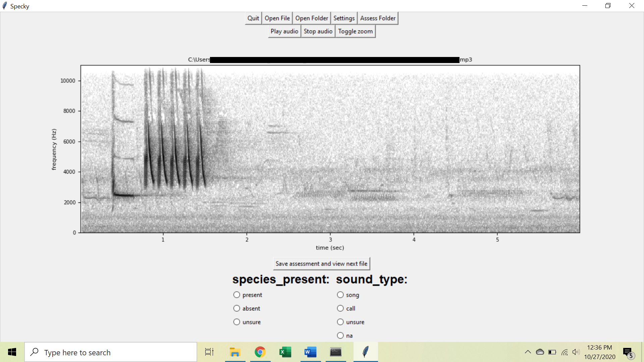The image size is (644, 362).
Task: Launch Excel from the taskbar
Action: tap(285, 352)
